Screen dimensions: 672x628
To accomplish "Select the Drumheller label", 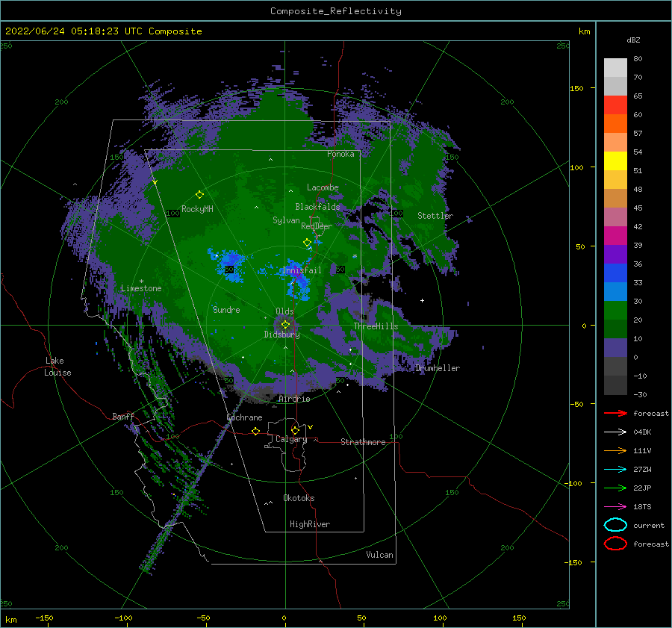I will (438, 368).
